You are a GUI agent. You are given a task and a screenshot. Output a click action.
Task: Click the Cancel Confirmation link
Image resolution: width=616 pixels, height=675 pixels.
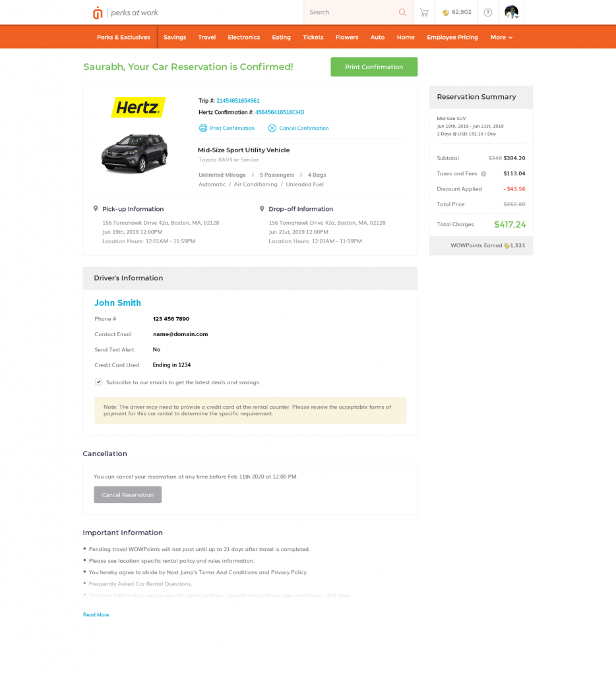[298, 128]
